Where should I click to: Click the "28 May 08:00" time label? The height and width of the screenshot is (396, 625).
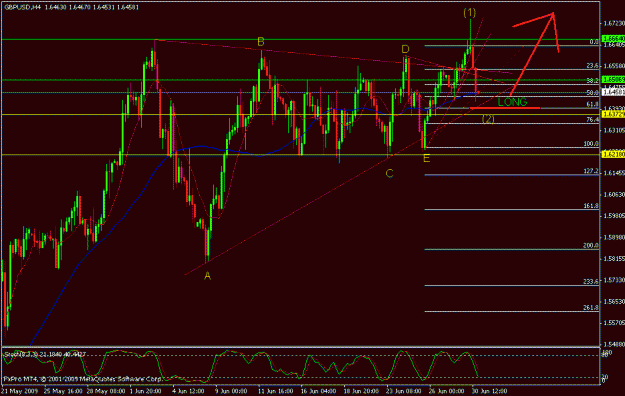pos(106,391)
